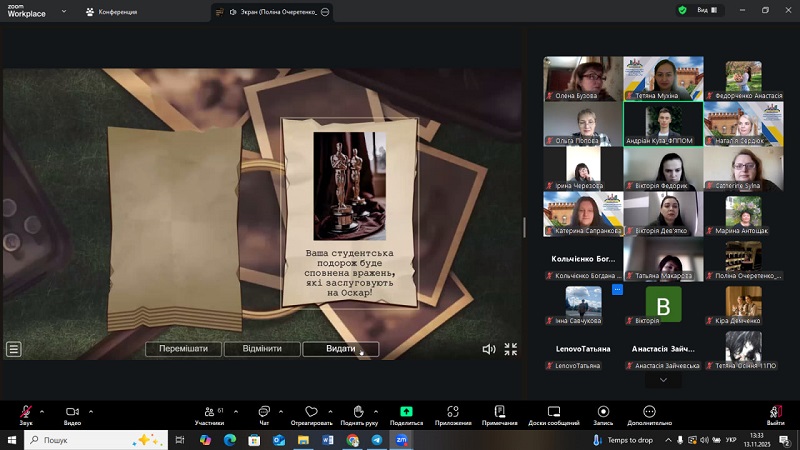The height and width of the screenshot is (450, 800).
Task: Raise hand with Поднять руку
Action: [x=358, y=412]
